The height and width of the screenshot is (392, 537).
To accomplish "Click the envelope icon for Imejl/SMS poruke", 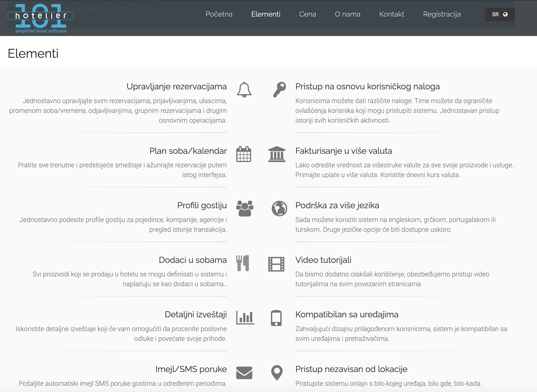I will point(244,373).
